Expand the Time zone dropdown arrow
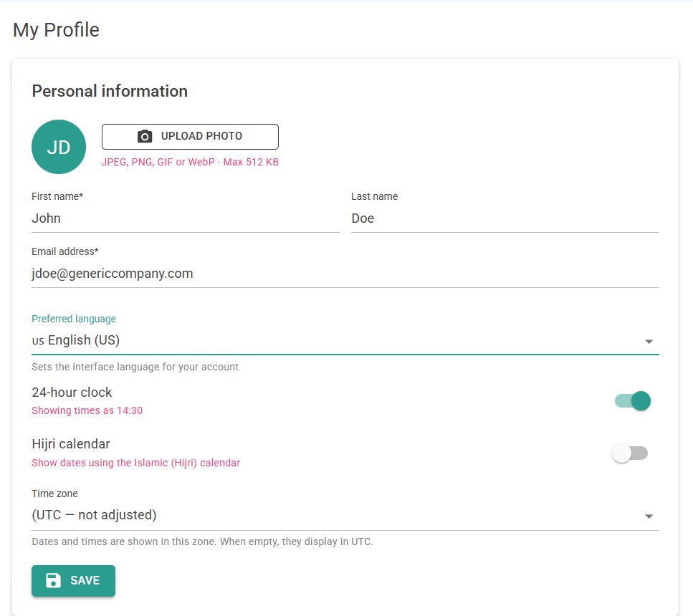The height and width of the screenshot is (616, 693). coord(649,516)
